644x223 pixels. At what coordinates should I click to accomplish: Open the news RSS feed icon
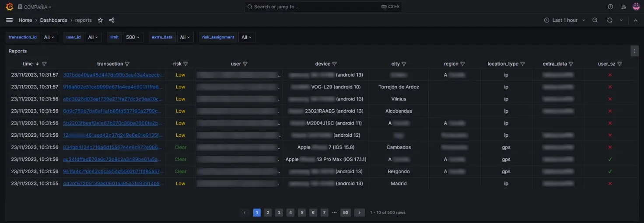point(623,7)
